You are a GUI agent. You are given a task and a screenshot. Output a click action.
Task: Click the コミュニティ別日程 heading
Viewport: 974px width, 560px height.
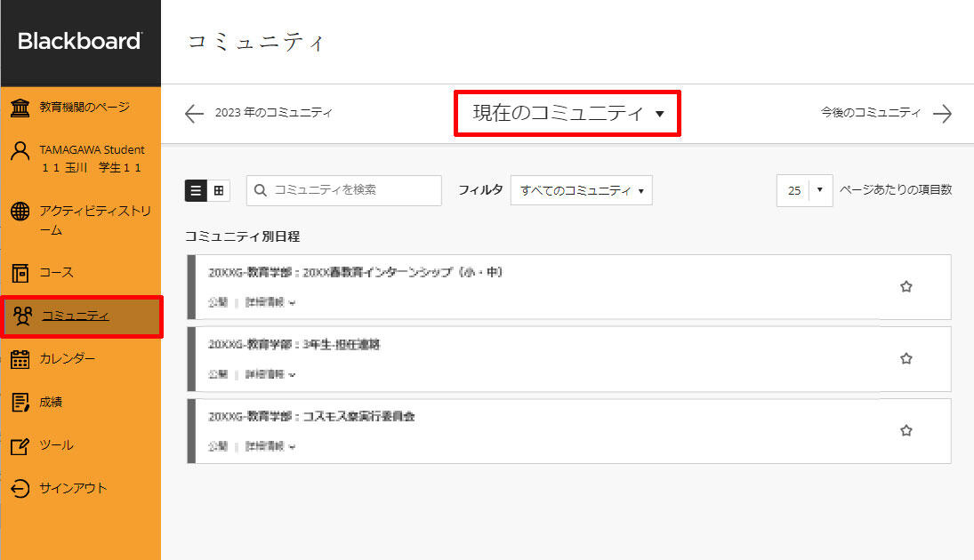coord(242,236)
